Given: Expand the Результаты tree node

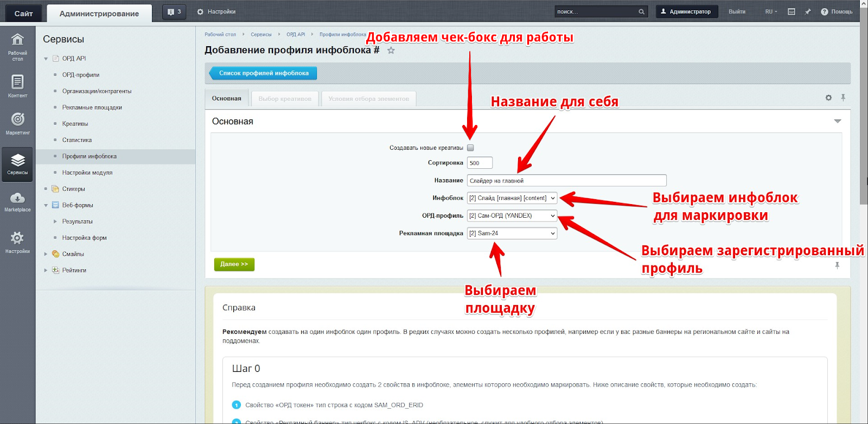Looking at the screenshot, I should coord(55,222).
